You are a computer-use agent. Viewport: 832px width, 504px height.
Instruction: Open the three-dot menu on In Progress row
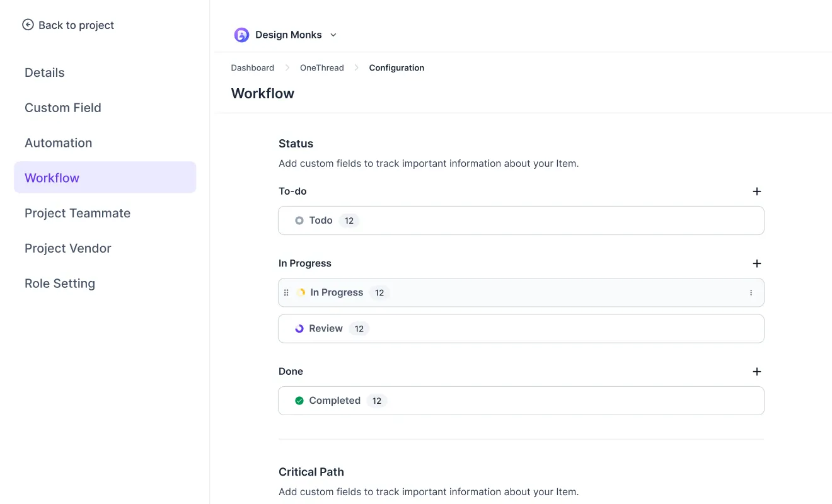[751, 293]
